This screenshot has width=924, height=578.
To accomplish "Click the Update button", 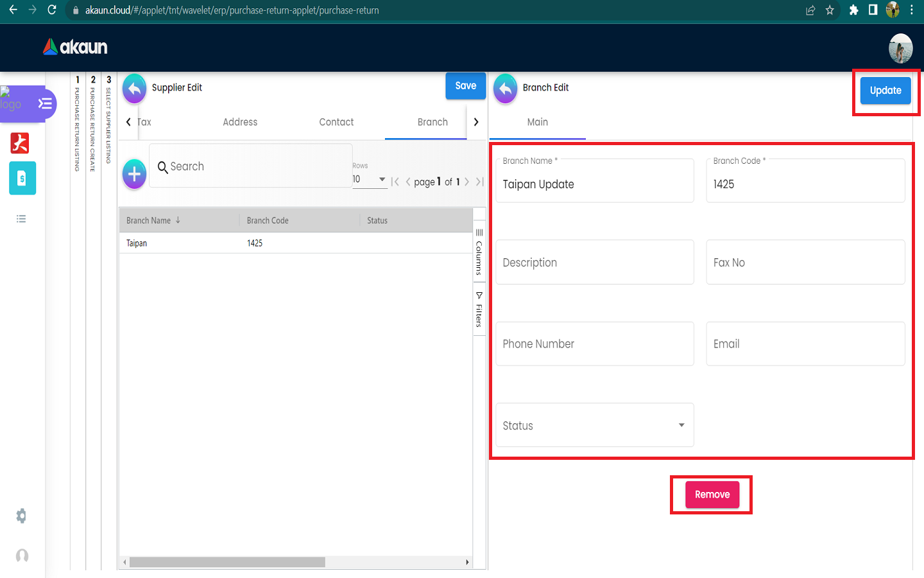I will point(885,91).
